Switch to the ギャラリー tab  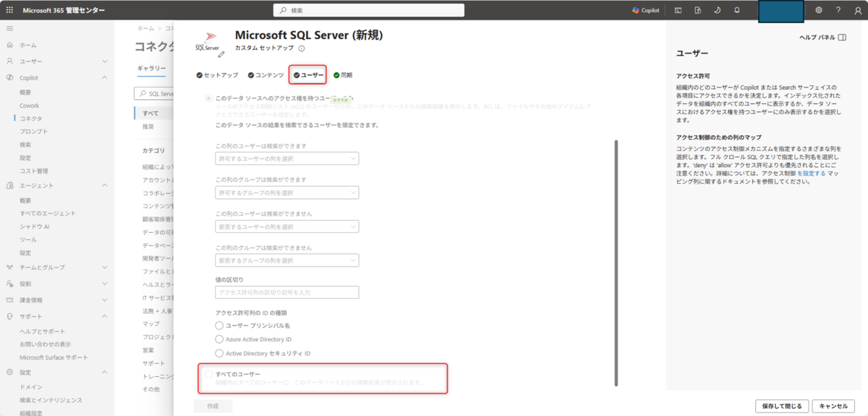[x=152, y=68]
